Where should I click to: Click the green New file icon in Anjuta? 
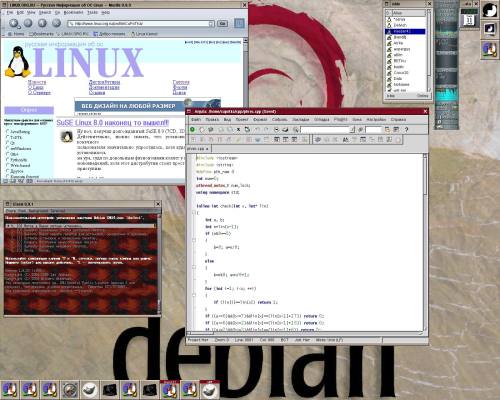192,129
